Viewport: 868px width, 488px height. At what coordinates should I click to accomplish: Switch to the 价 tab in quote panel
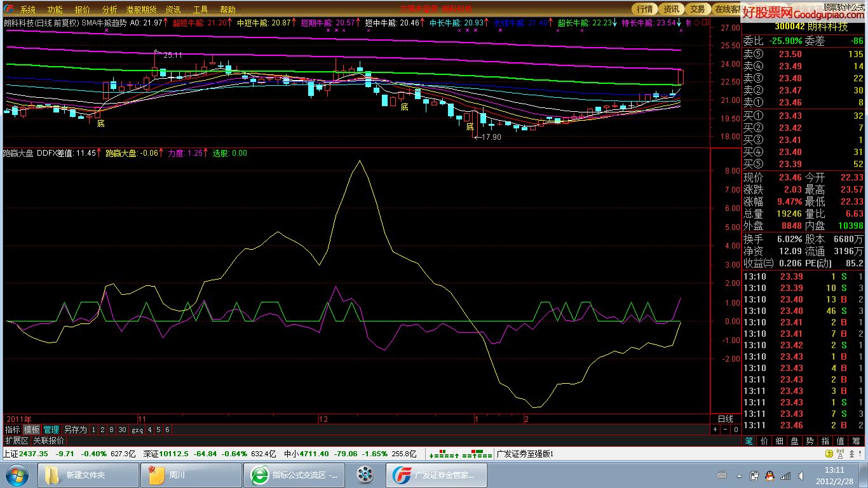click(x=764, y=440)
